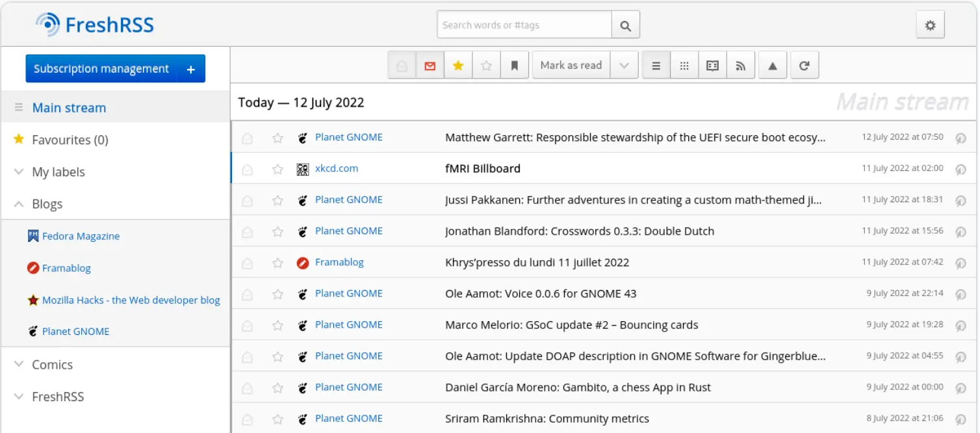The image size is (980, 433).
Task: Click Planet GNOME link in Jussi Pakkanen row
Action: point(349,200)
